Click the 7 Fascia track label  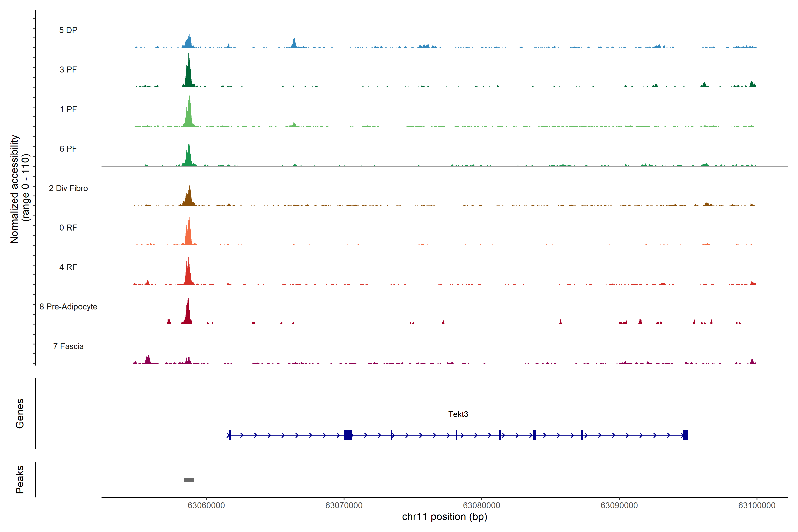tap(68, 346)
